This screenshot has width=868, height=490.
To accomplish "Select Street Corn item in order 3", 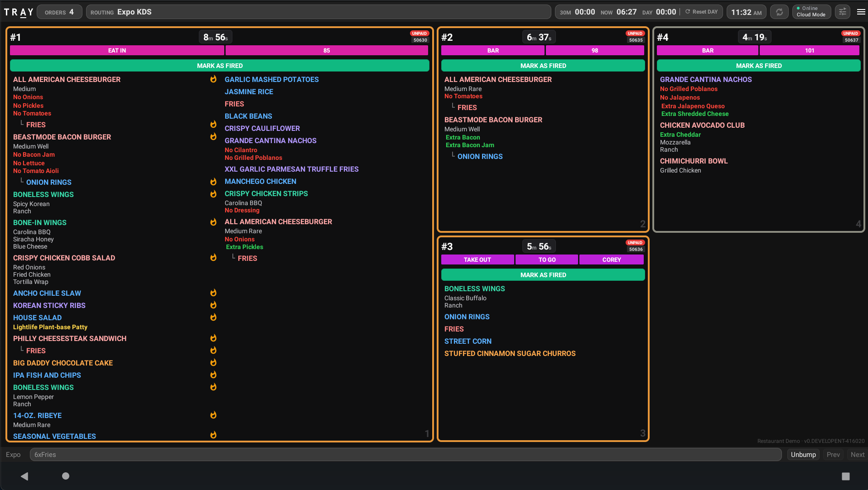I will pos(468,341).
